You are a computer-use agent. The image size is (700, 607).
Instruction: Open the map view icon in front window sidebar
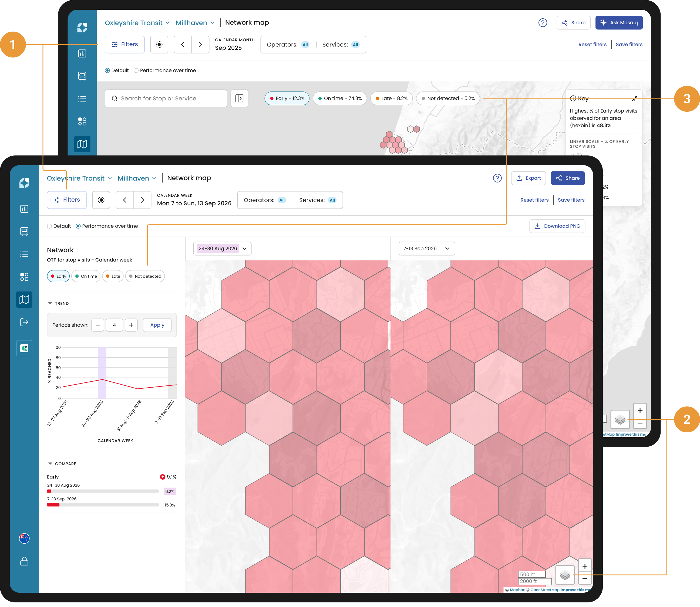[x=24, y=299]
